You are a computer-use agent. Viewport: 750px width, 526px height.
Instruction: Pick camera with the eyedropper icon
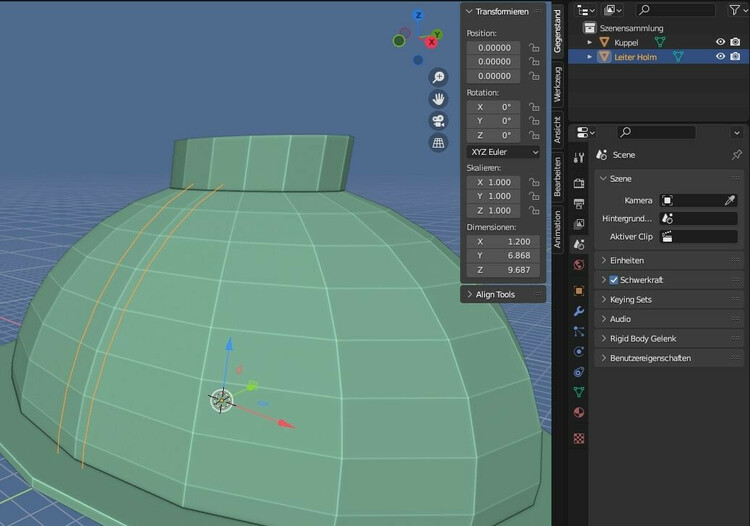pos(730,201)
